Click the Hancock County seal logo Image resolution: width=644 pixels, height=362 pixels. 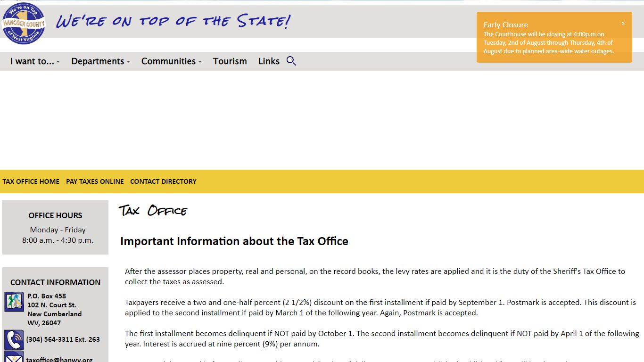(24, 23)
